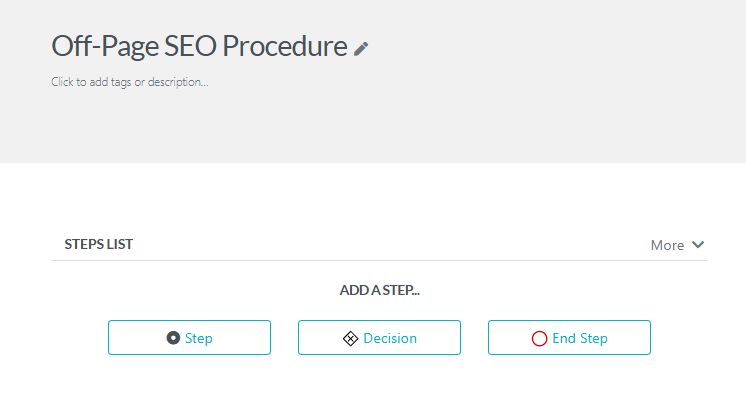Click the diamond Decision icon
746x417 pixels.
pos(350,338)
